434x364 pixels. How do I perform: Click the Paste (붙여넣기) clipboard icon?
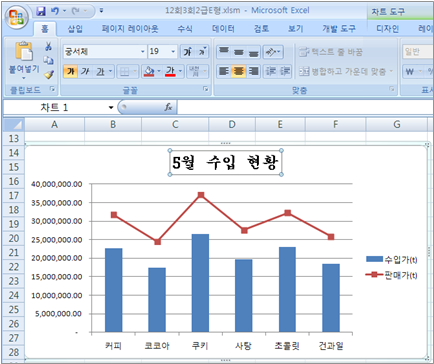pyautogui.click(x=24, y=51)
